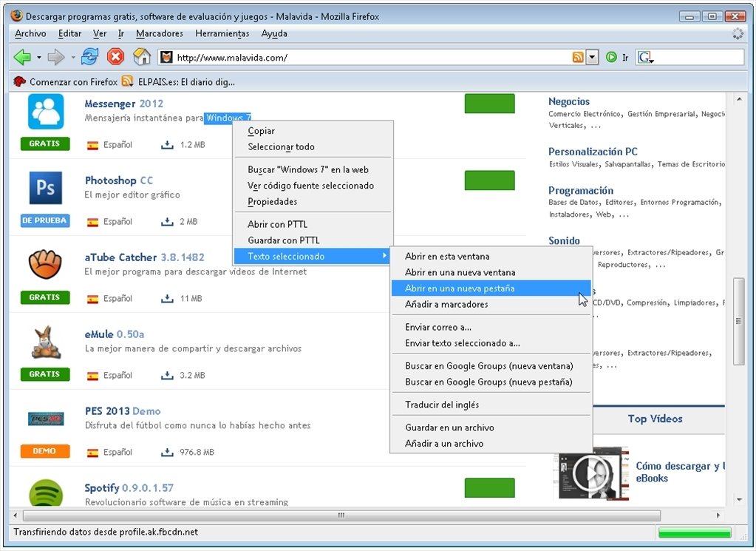The width and height of the screenshot is (756, 551).
Task: Open the aTube Catcher 3.8.1482 link
Action: [145, 257]
